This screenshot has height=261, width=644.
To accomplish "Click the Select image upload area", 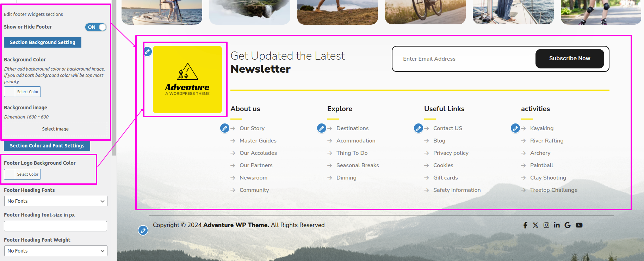I will [x=55, y=129].
